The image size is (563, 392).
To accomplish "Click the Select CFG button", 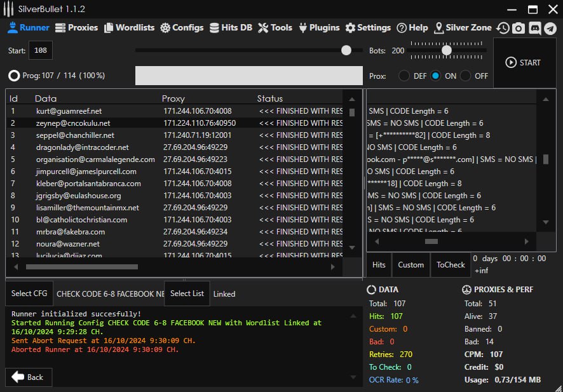I will 29,294.
